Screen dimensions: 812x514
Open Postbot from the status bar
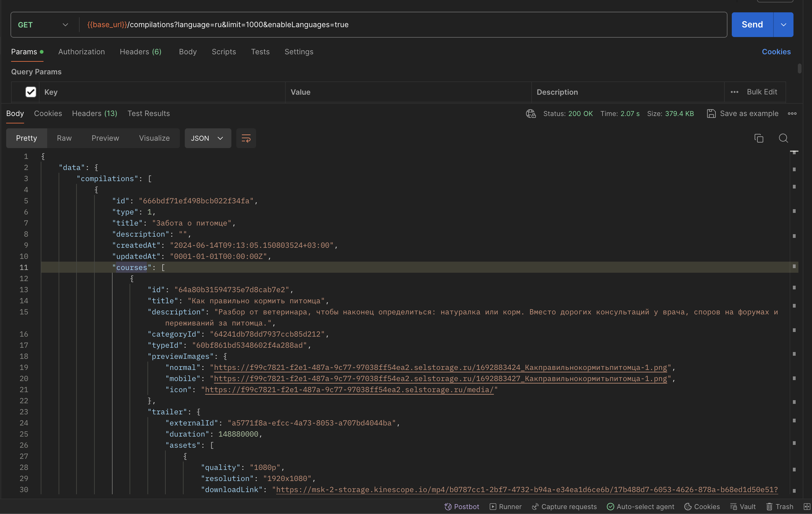point(462,507)
